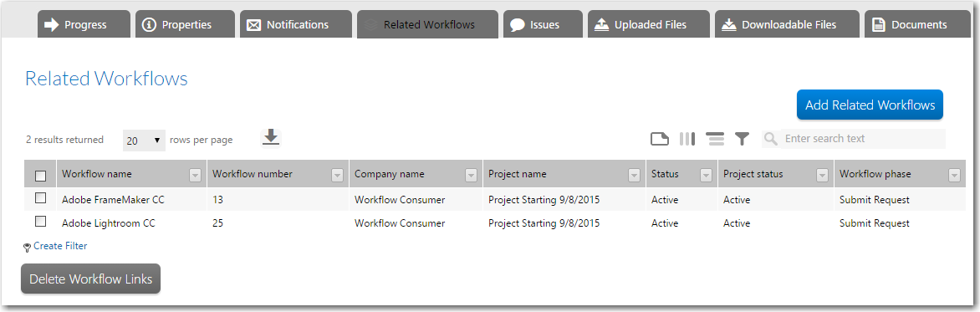
Task: Click the envelope icon on Notifications tab
Action: click(253, 25)
